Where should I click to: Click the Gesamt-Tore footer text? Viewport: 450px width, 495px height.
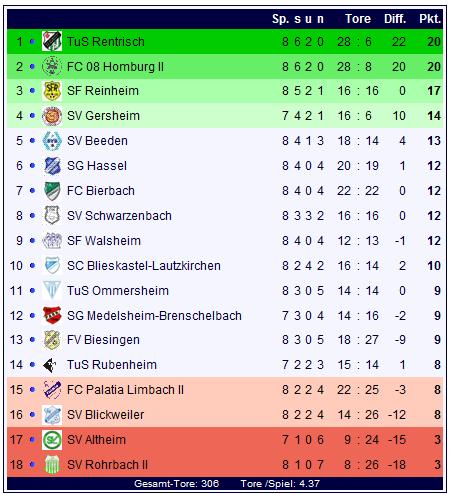[176, 484]
